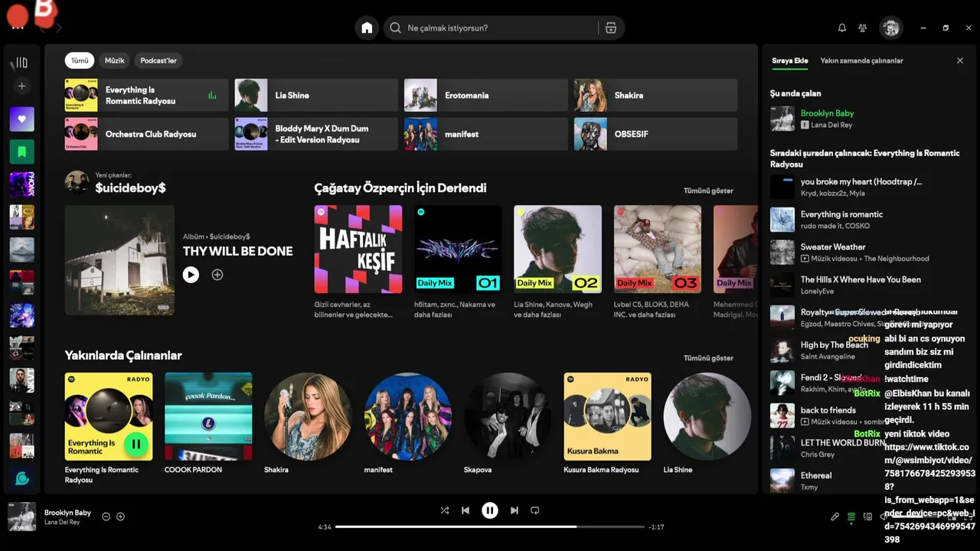This screenshot has width=980, height=551.
Task: Expand Your Library from sidebar icon
Action: click(x=21, y=63)
